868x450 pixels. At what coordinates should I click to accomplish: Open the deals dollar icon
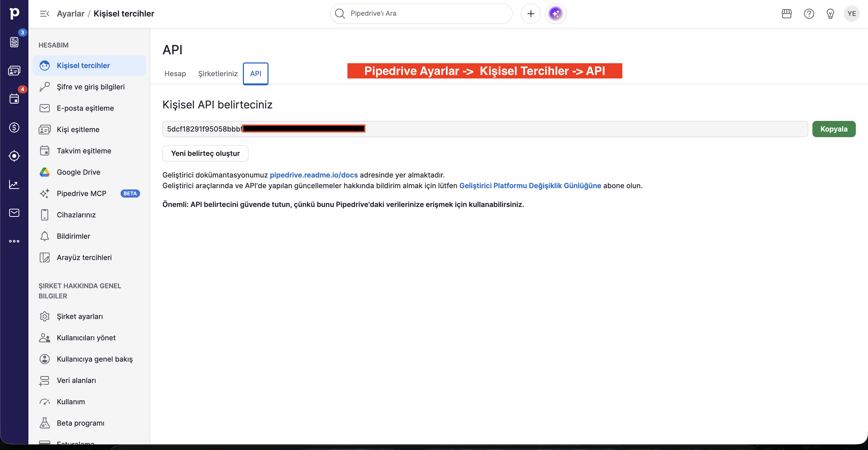tap(14, 127)
